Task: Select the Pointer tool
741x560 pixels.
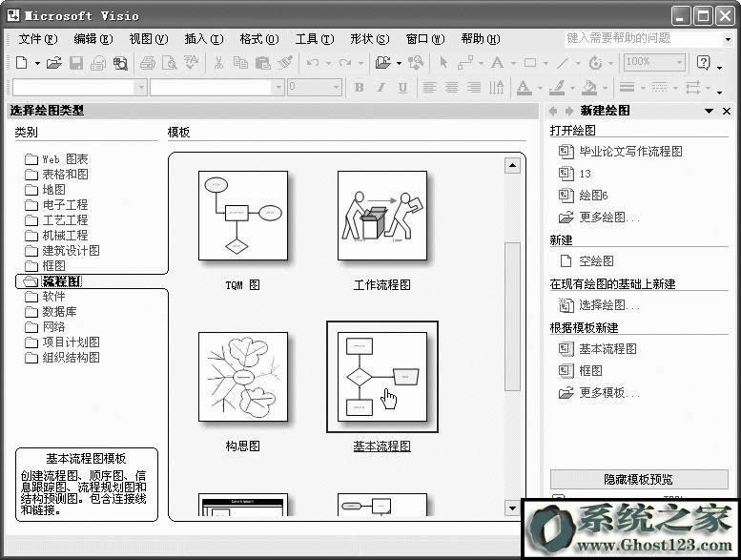Action: (443, 63)
